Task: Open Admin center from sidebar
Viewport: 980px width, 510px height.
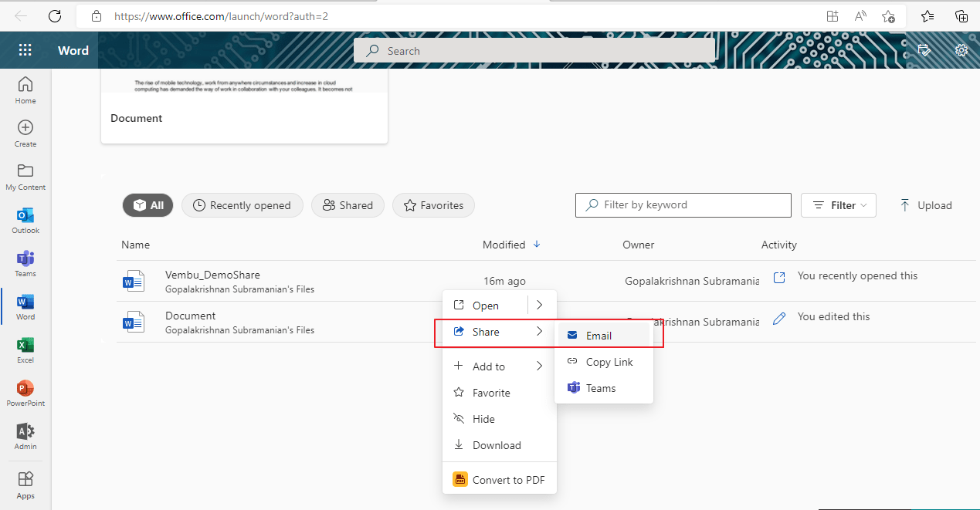Action: [x=25, y=436]
